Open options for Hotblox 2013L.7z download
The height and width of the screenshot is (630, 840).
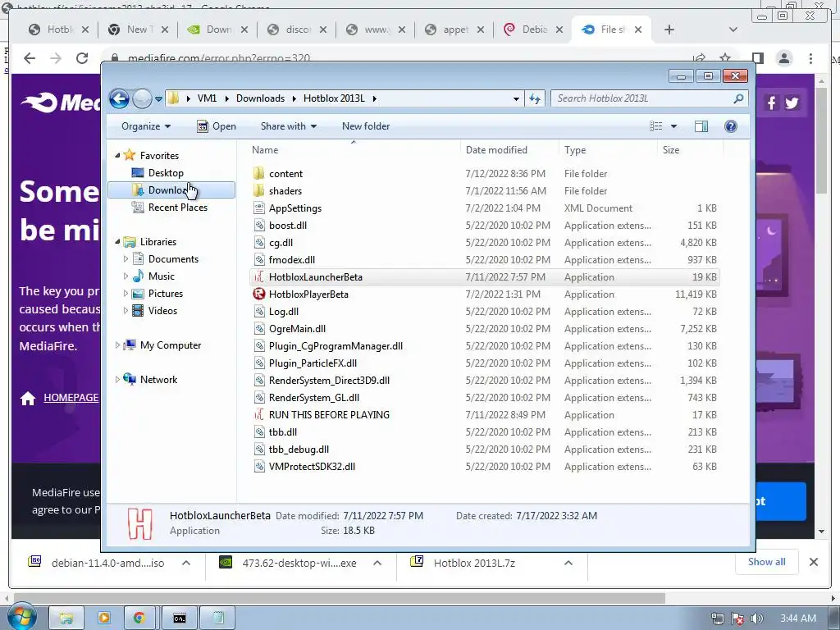(x=568, y=563)
